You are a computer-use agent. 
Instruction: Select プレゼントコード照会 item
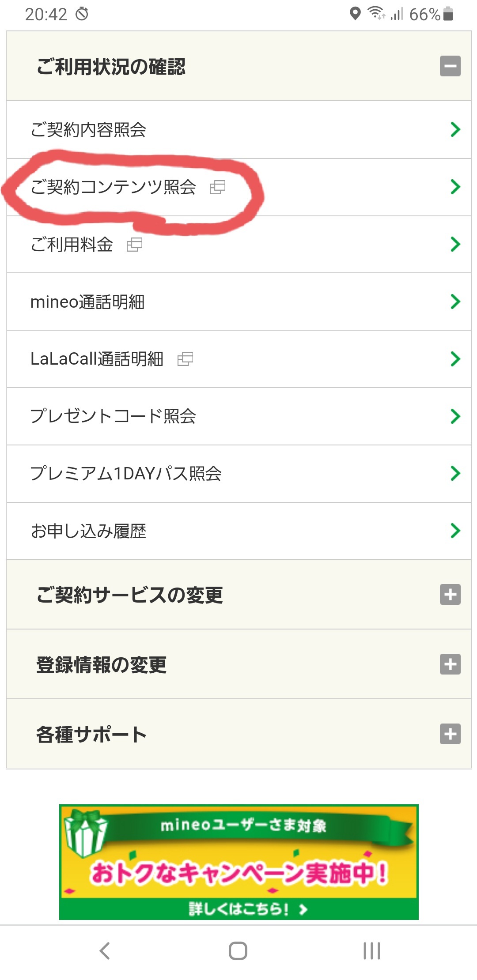[113, 416]
